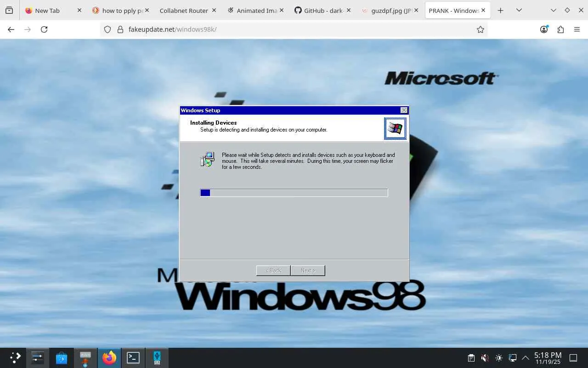Bookmark this page with the star icon
The height and width of the screenshot is (368, 588).
(x=481, y=29)
